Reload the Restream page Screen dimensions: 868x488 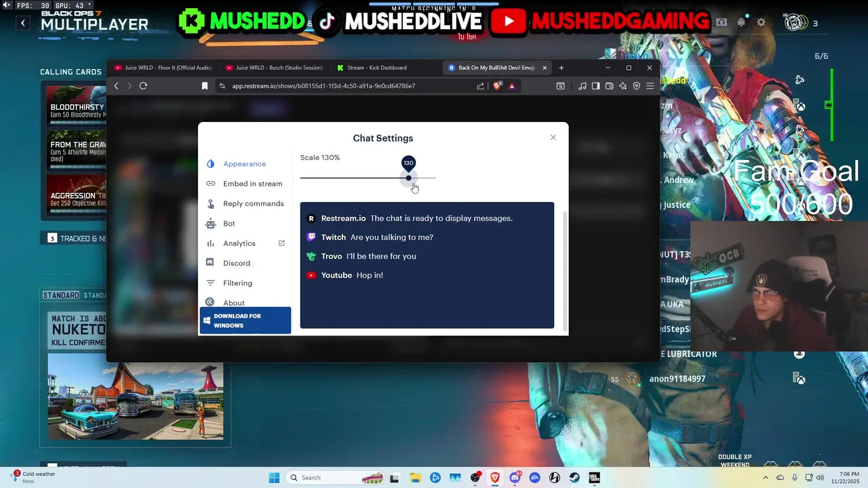143,86
